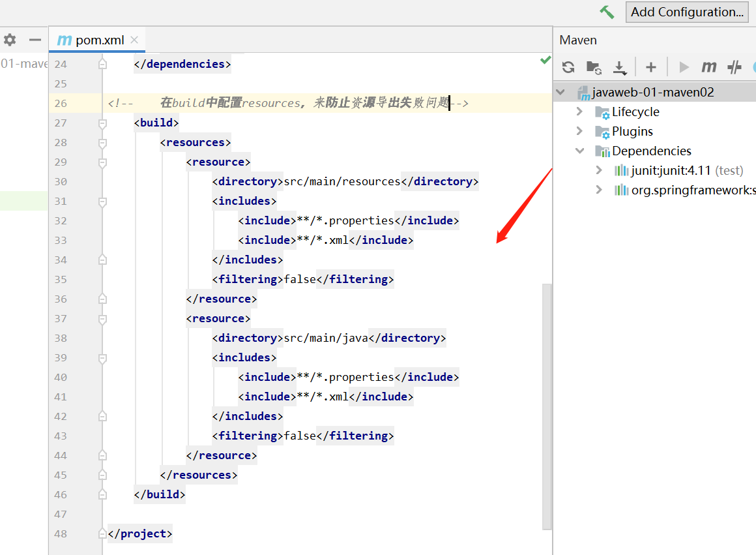Click **/*.properties include on line 32

(345, 220)
